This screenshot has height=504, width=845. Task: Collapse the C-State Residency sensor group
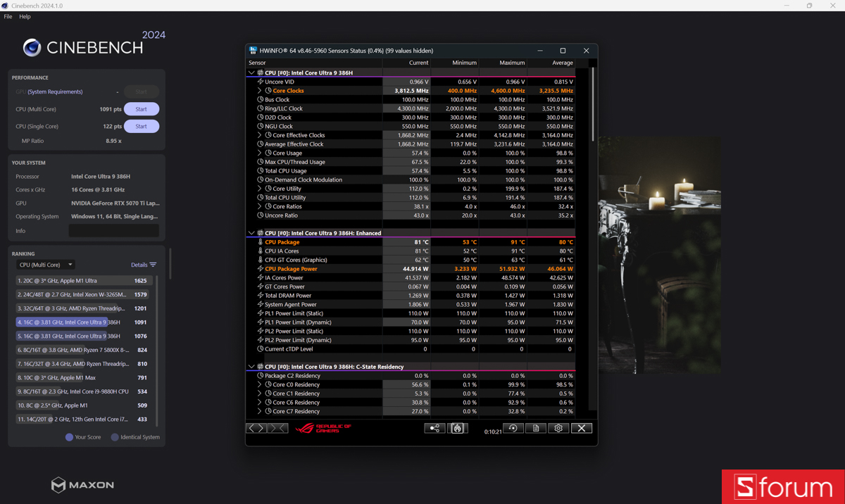click(x=251, y=367)
